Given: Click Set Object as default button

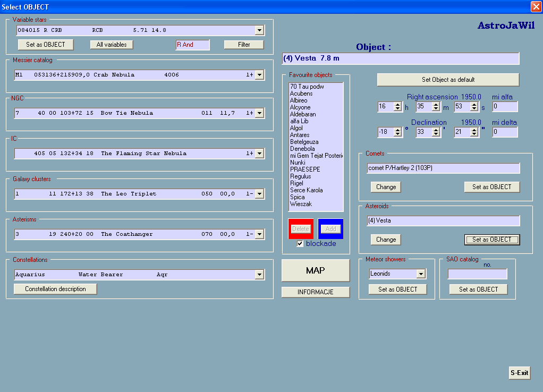Looking at the screenshot, I should [x=448, y=80].
